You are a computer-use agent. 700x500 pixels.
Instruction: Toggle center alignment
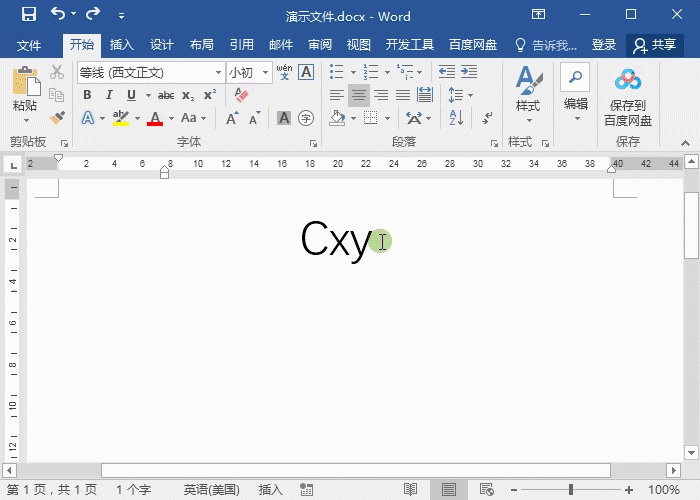[359, 95]
